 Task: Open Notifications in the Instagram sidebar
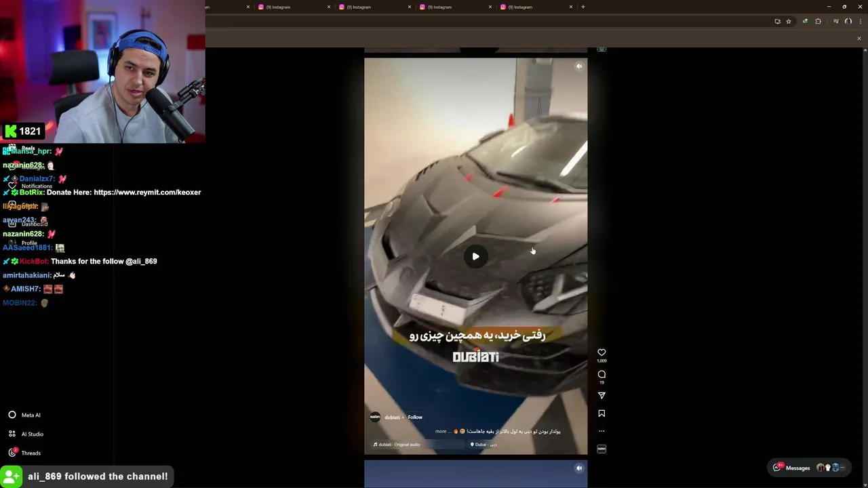click(x=30, y=186)
